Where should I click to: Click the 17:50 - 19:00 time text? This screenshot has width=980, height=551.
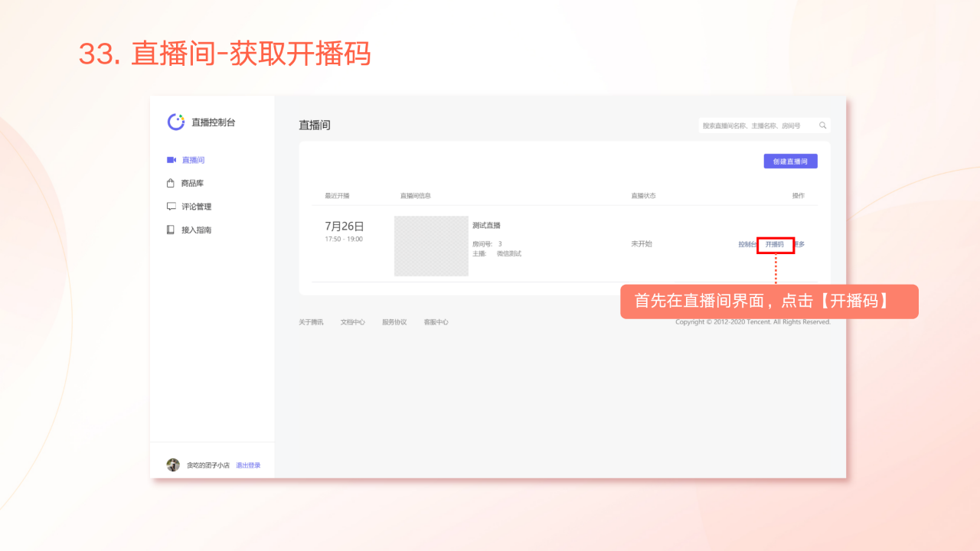pos(344,239)
